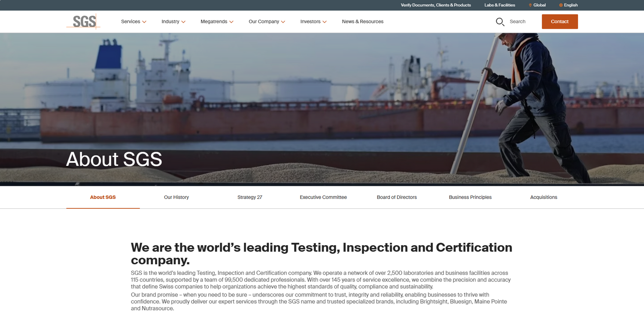The width and height of the screenshot is (644, 314).
Task: Open News & Resources menu item
Action: [x=362, y=21]
